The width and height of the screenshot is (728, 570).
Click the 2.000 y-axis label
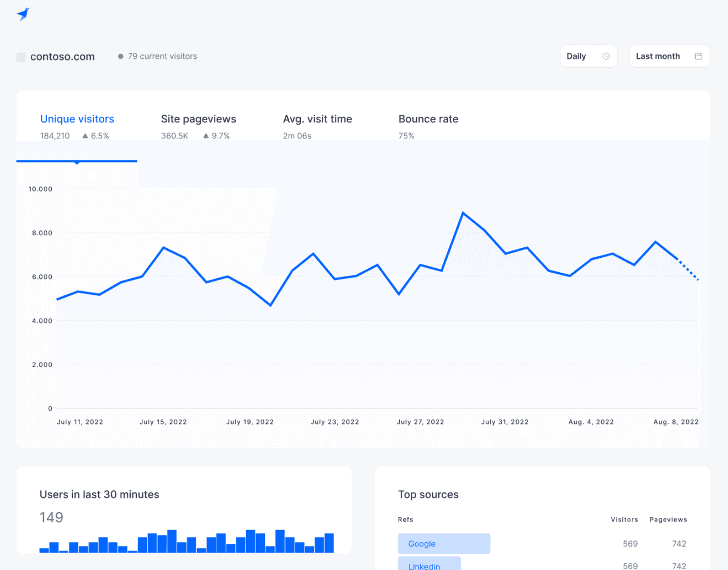tap(42, 364)
